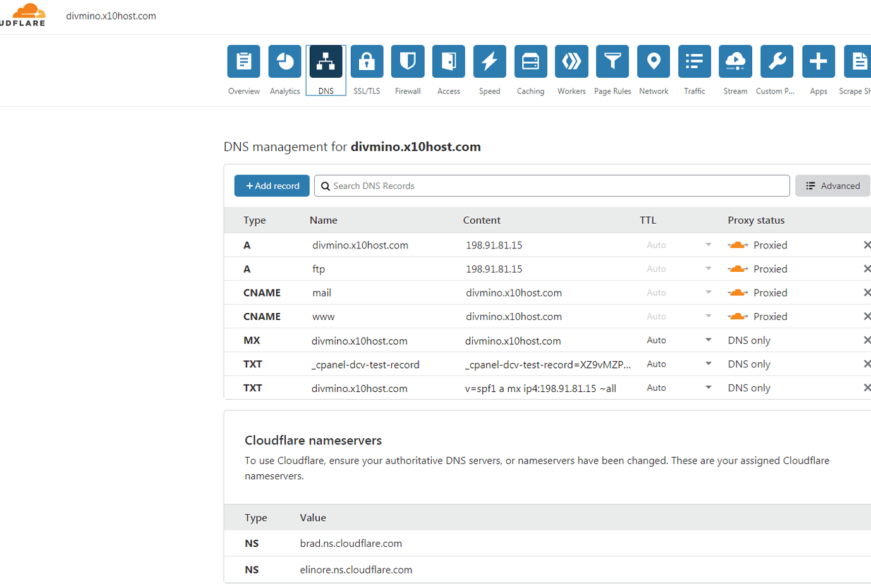The width and height of the screenshot is (871, 588).
Task: Open the Stream cloud icon
Action: click(736, 61)
